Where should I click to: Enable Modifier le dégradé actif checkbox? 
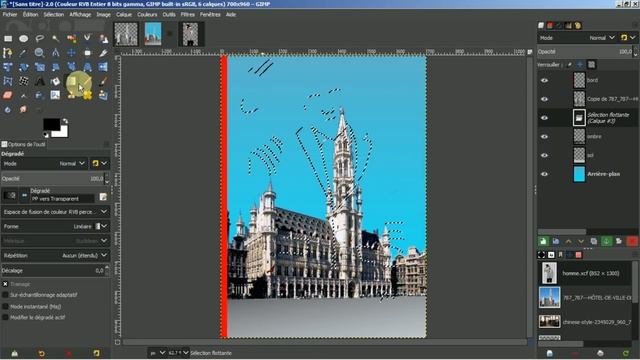tap(5, 317)
